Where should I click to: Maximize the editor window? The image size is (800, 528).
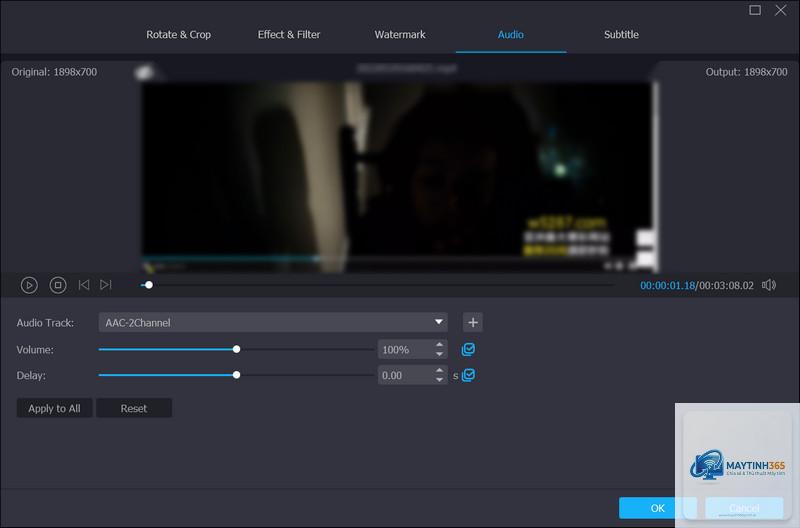coord(755,10)
